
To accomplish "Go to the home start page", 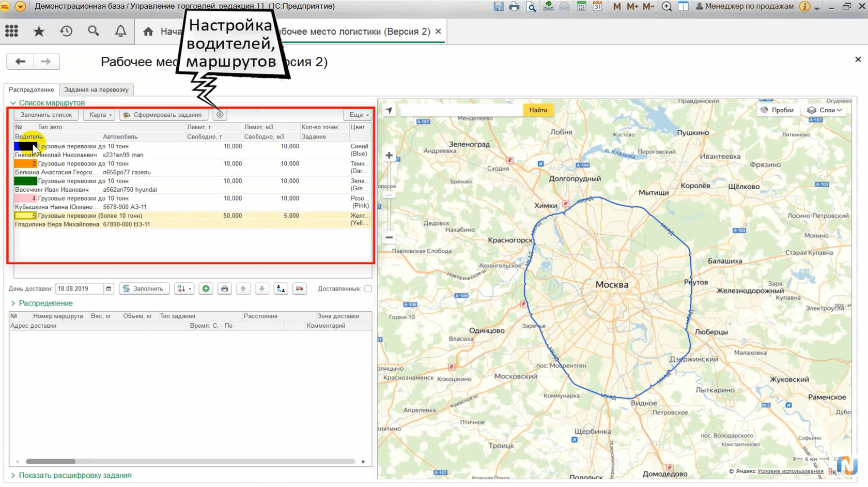I will 148,32.
